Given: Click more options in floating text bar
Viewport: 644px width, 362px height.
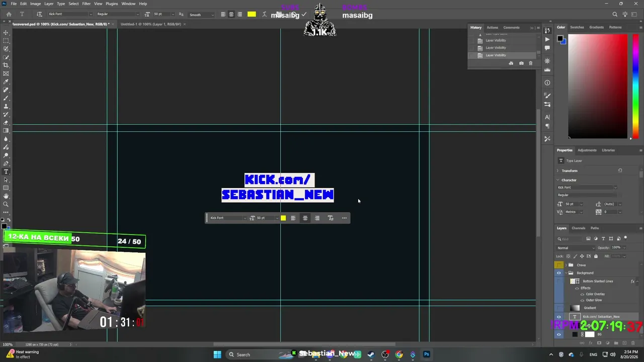Looking at the screenshot, I should point(344,218).
